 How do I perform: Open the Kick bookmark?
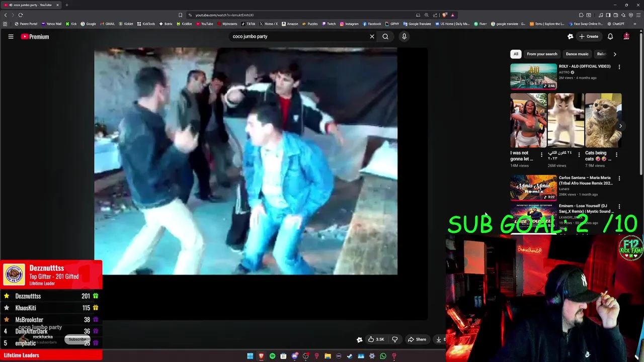click(71, 24)
